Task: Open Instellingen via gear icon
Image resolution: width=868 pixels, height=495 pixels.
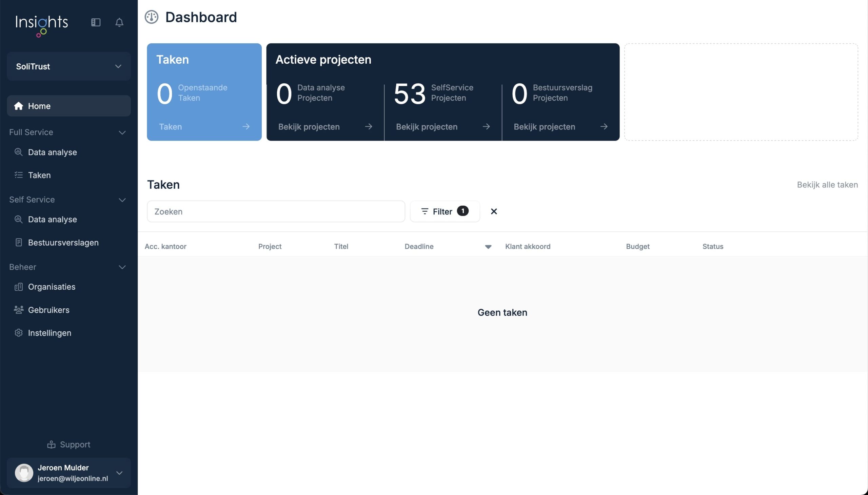Action: 18,333
